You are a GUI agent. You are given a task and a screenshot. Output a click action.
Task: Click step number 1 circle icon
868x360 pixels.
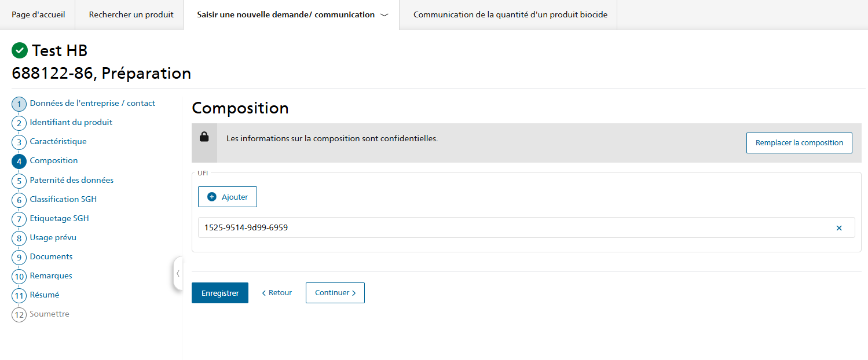(x=19, y=104)
